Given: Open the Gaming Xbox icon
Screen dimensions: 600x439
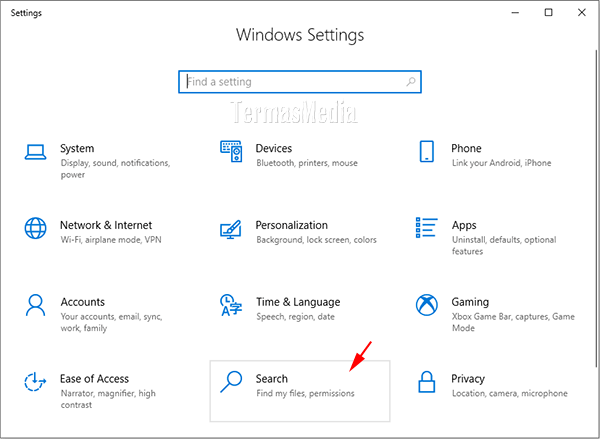Looking at the screenshot, I should tap(427, 305).
